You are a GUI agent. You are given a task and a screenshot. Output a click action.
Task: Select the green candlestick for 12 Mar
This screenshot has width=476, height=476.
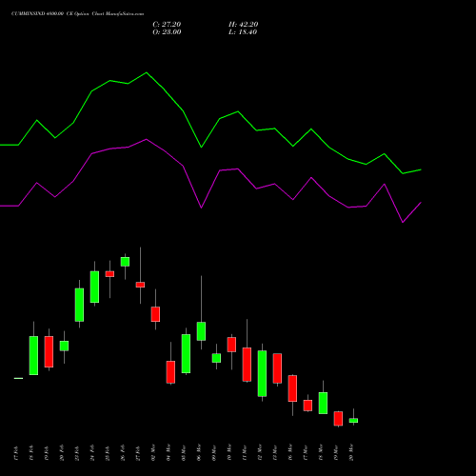point(262,373)
